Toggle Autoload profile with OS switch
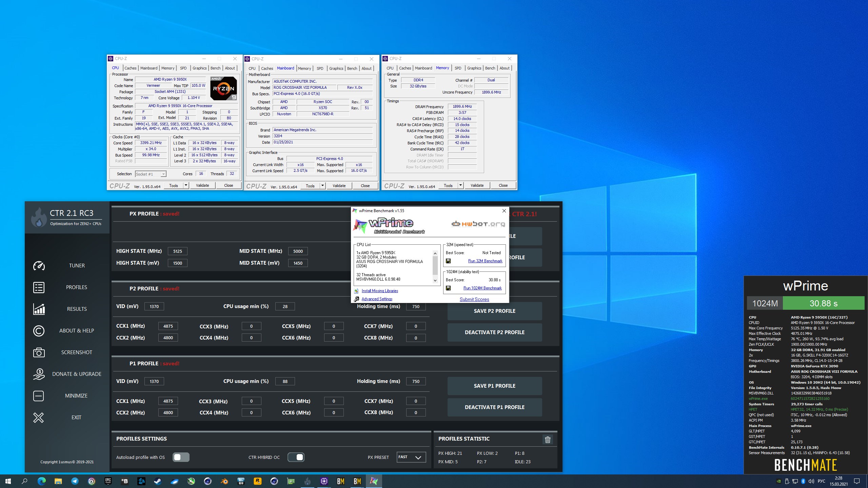This screenshot has width=868, height=488. pyautogui.click(x=181, y=457)
